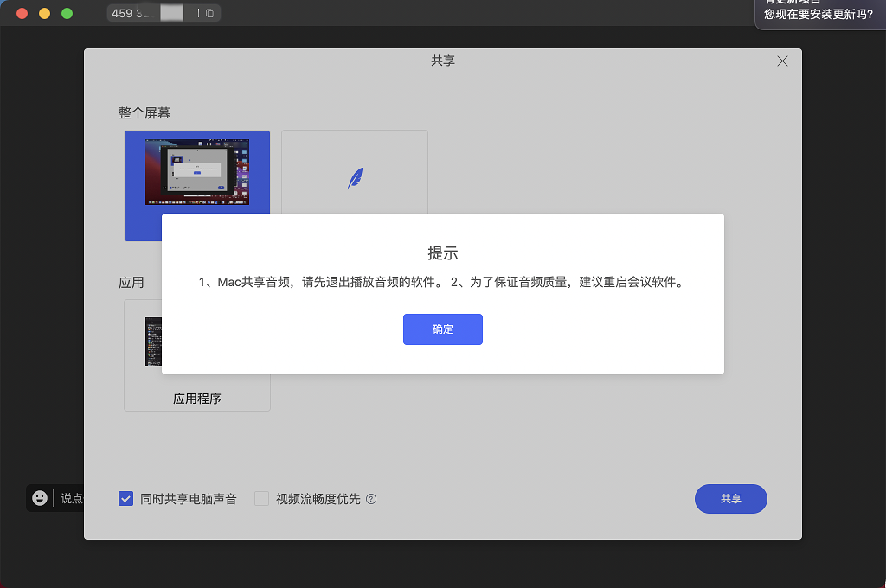Viewport: 886px width, 588px height.
Task: Open the 您现在要安装更新吗 update notification
Action: pos(820,12)
